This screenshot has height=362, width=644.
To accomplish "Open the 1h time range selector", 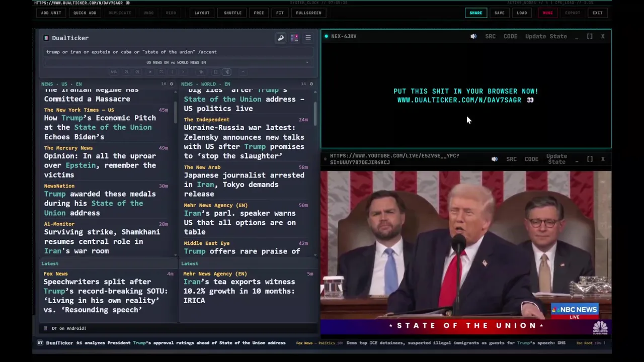I will coord(201,72).
